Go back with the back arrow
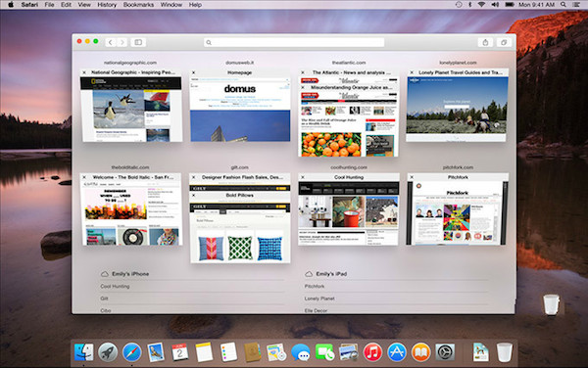Screen dimensions: 588x368 110,42
